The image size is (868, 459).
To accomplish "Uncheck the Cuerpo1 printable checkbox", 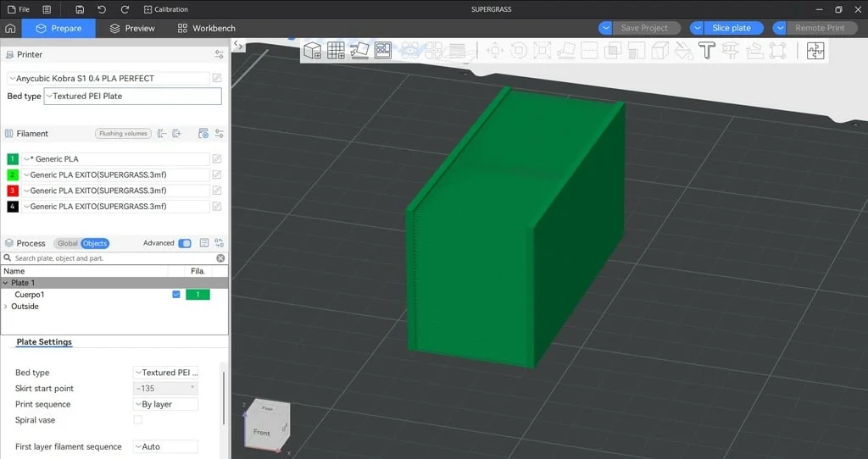I will tap(176, 295).
